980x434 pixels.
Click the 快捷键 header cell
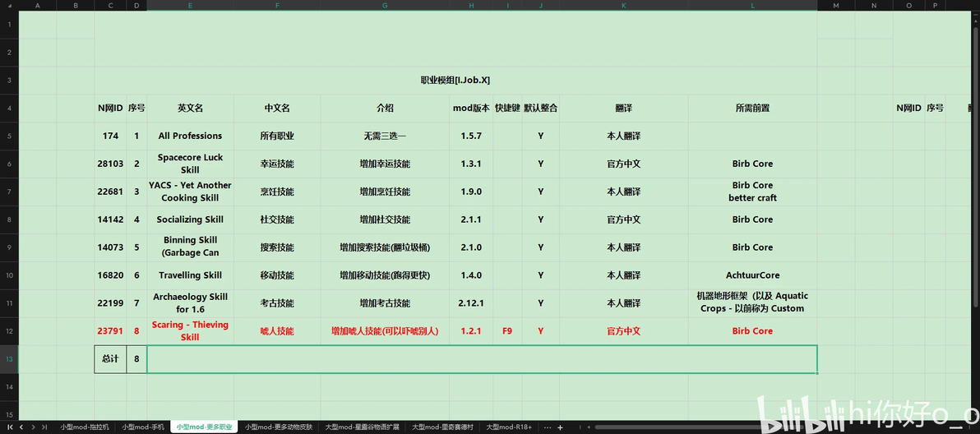tap(507, 108)
